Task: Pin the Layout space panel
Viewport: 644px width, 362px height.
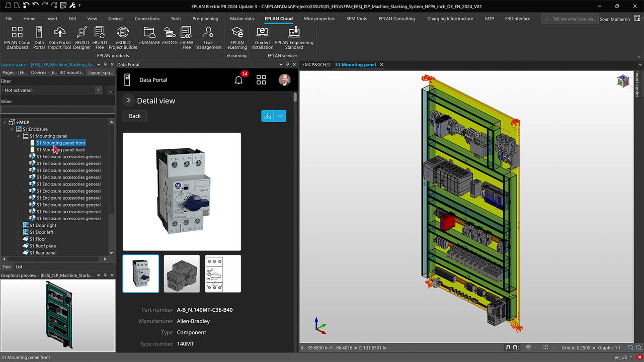Action: click(x=105, y=64)
